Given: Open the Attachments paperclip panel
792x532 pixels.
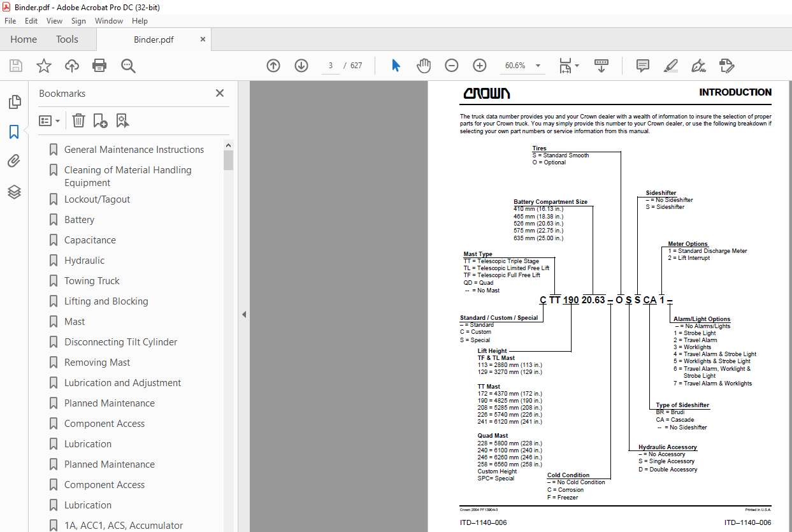Looking at the screenshot, I should click(14, 162).
